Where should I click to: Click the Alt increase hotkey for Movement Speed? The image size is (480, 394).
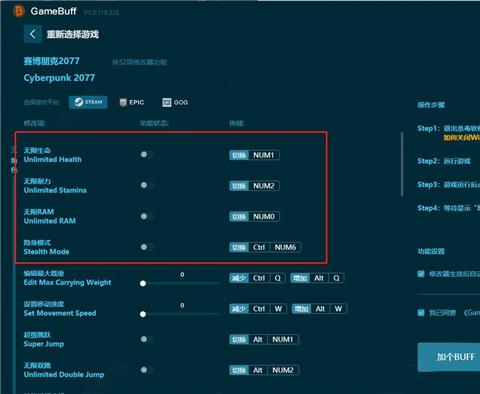(x=320, y=309)
